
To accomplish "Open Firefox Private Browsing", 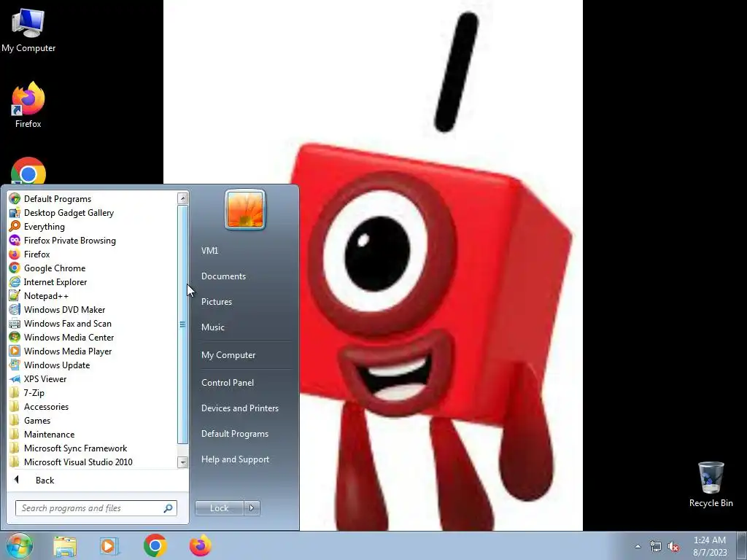I will point(93,241).
